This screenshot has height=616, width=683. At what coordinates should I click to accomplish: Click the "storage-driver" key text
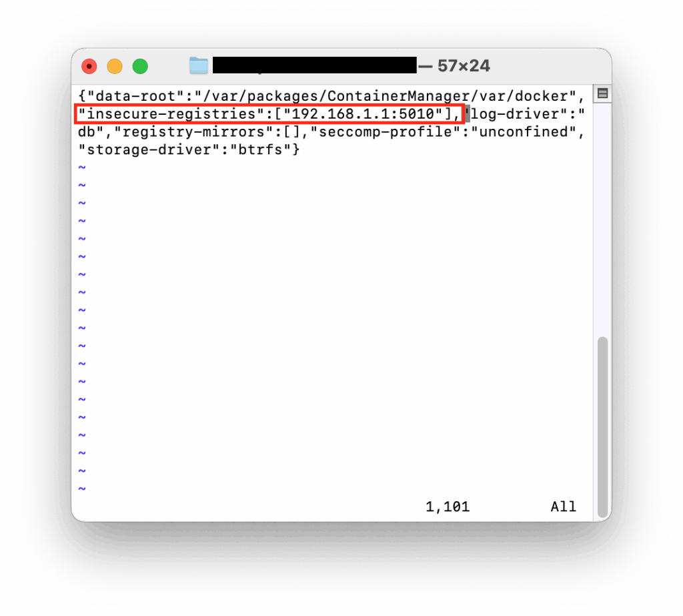coord(149,150)
